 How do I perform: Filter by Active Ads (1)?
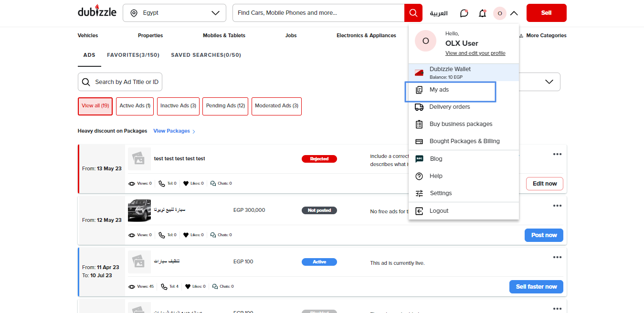(x=135, y=106)
